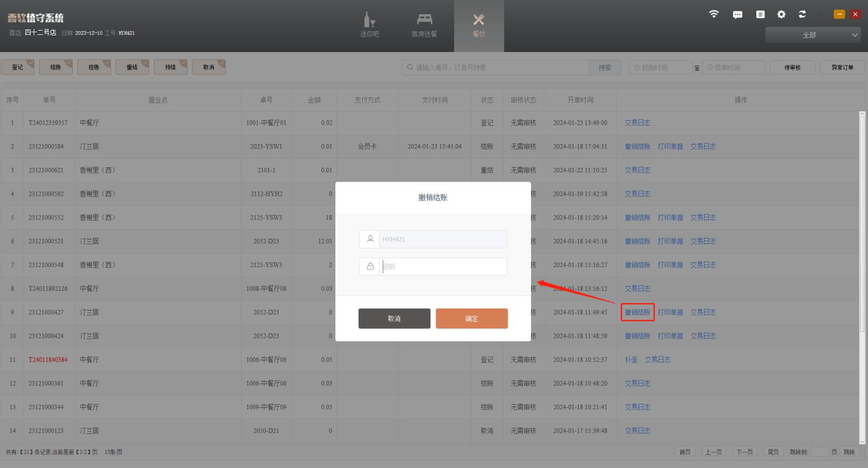Open settings via the gear icon
The width and height of the screenshot is (868, 468).
pyautogui.click(x=781, y=15)
